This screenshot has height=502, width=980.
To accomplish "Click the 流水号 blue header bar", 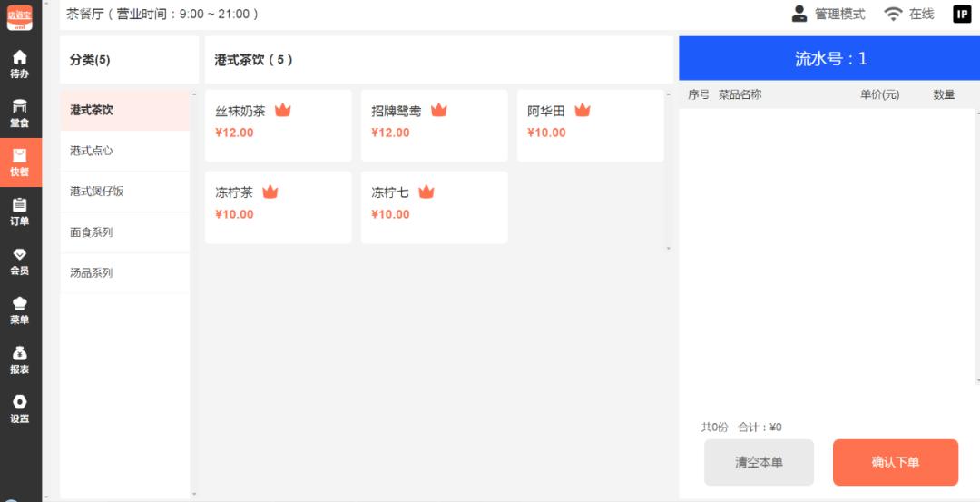I will (829, 59).
